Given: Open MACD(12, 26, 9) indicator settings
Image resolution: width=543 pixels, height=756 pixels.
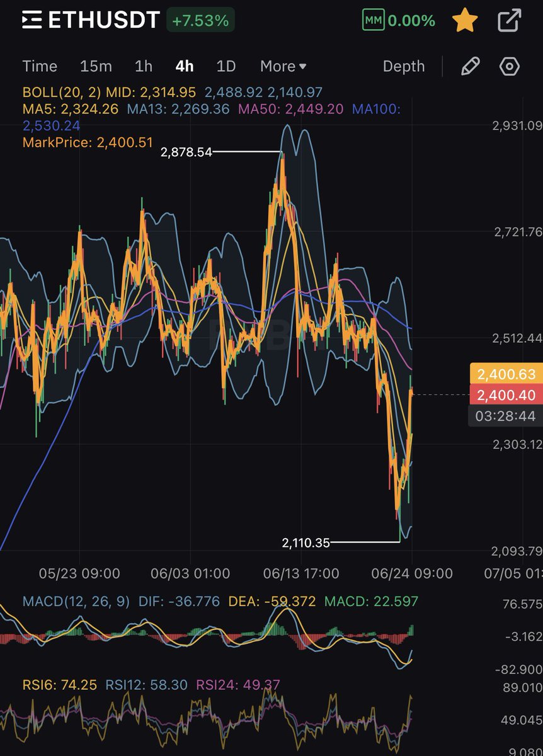Looking at the screenshot, I should 76,601.
